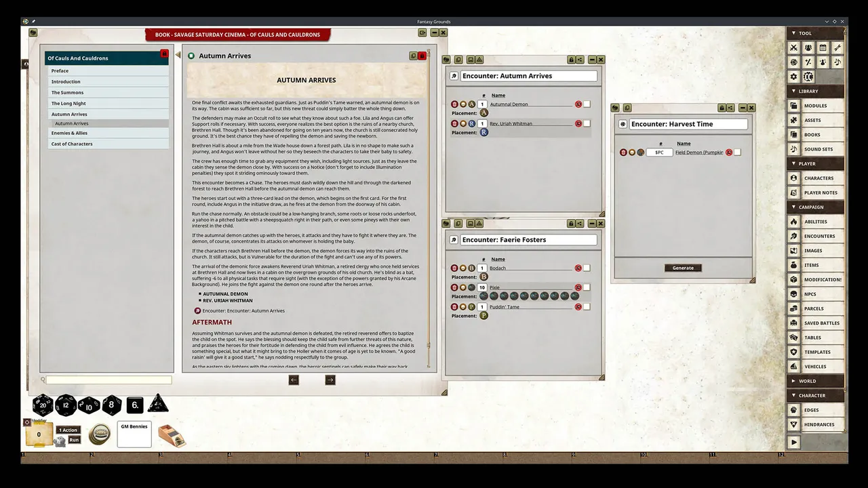Expand Enemies & Allies chapter
The image size is (868, 488).
click(x=107, y=134)
